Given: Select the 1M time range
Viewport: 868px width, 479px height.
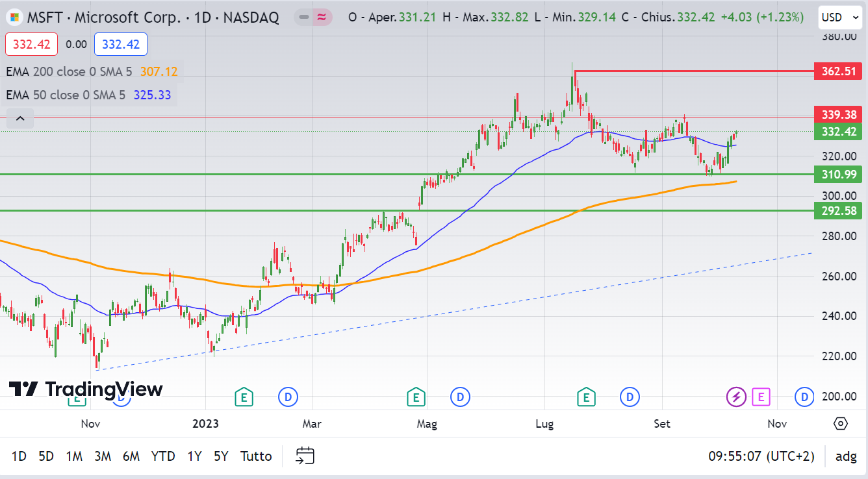Looking at the screenshot, I should (74, 456).
